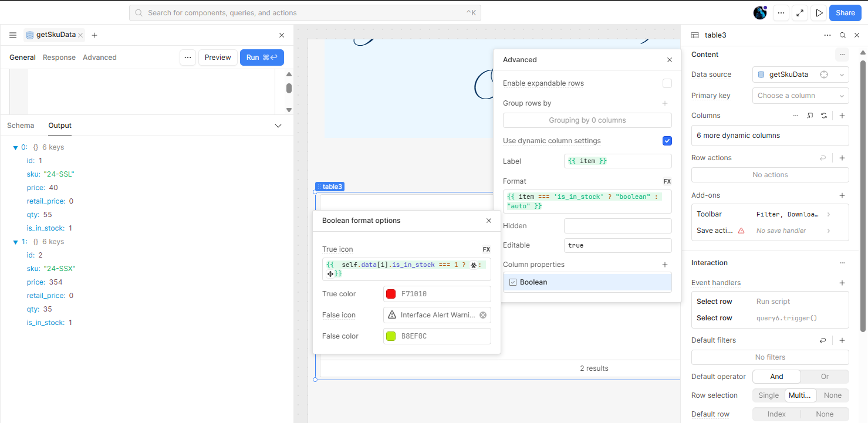The width and height of the screenshot is (868, 423).
Task: Open the True color red swatch
Action: click(391, 294)
